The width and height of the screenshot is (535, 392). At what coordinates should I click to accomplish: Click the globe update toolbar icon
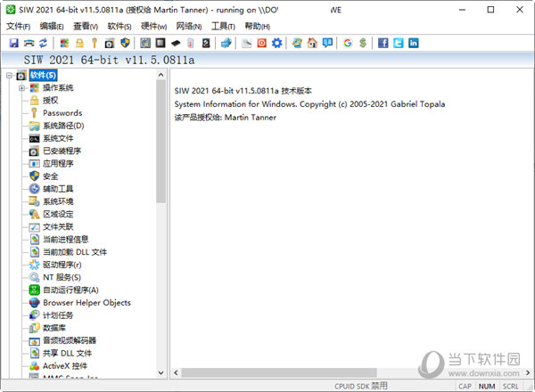pos(297,43)
